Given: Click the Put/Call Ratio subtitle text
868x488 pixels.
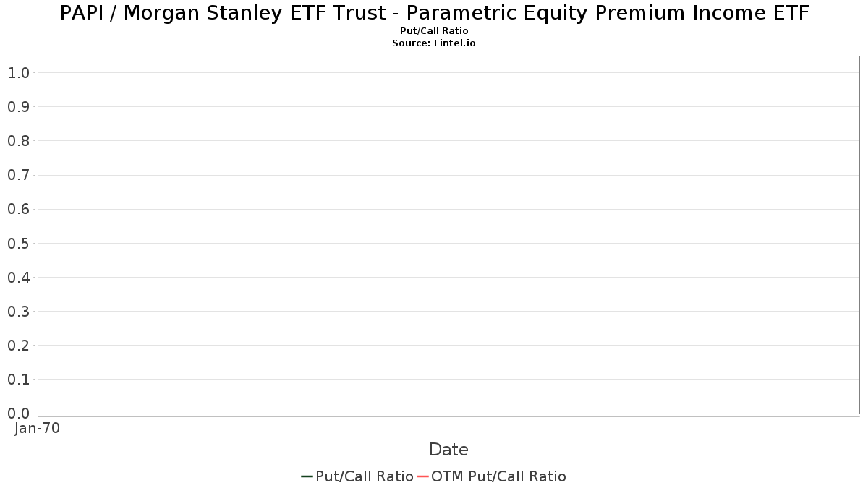Looking at the screenshot, I should click(x=434, y=31).
